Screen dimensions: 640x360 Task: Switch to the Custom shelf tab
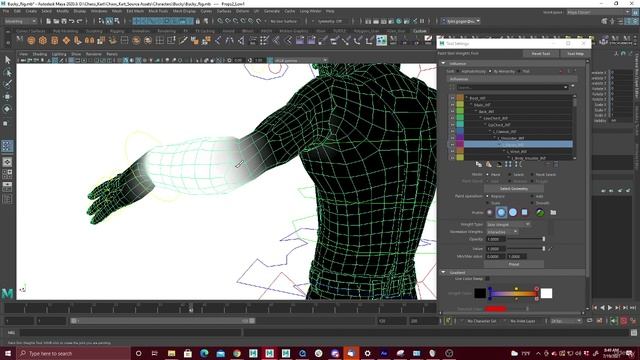pyautogui.click(x=420, y=31)
